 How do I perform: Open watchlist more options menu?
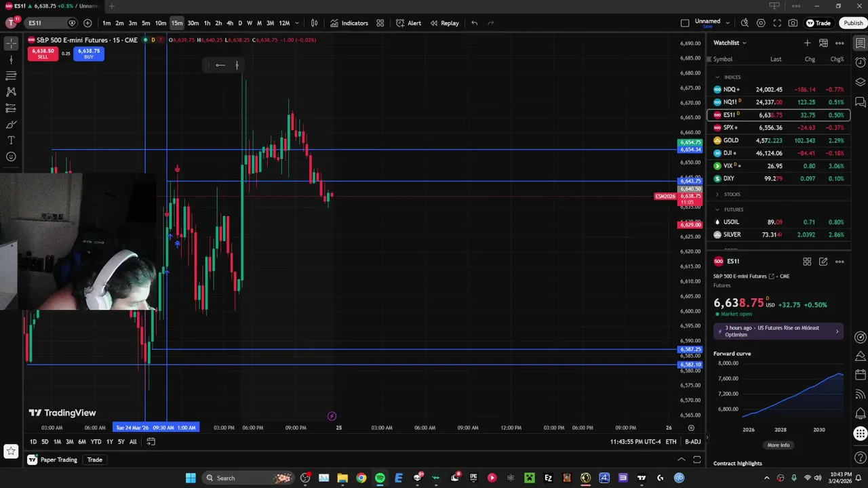(x=840, y=43)
